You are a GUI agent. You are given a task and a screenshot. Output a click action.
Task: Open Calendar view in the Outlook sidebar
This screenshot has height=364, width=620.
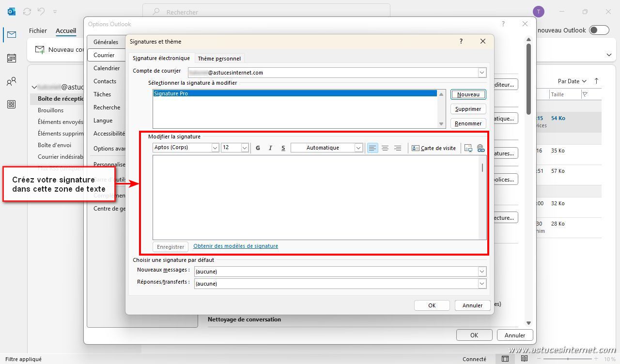[x=12, y=58]
